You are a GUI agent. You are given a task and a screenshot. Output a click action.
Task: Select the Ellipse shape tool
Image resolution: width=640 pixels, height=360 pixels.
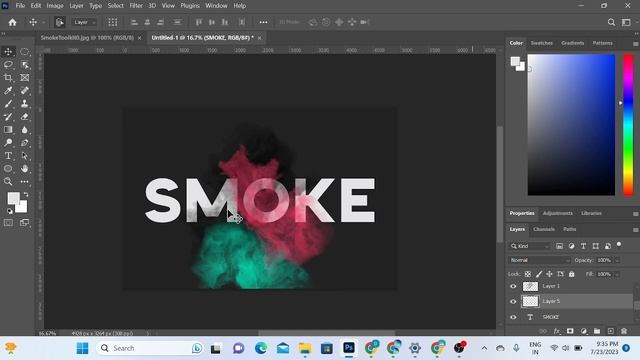8,169
